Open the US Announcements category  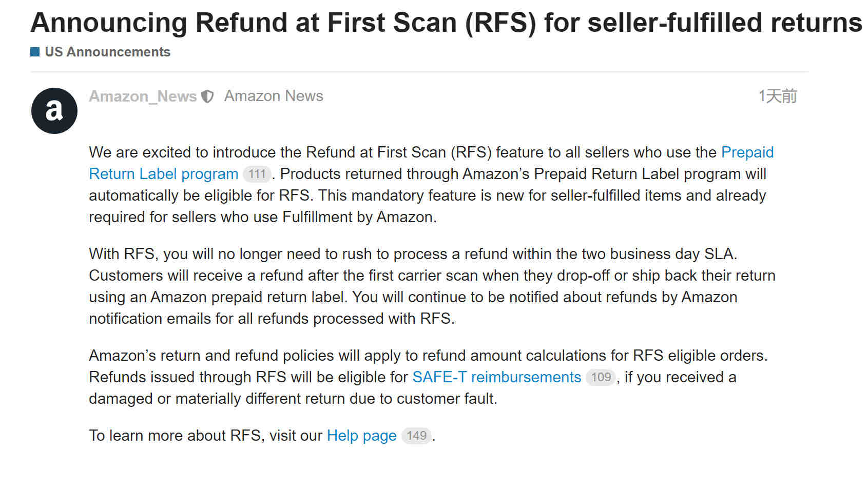point(107,52)
